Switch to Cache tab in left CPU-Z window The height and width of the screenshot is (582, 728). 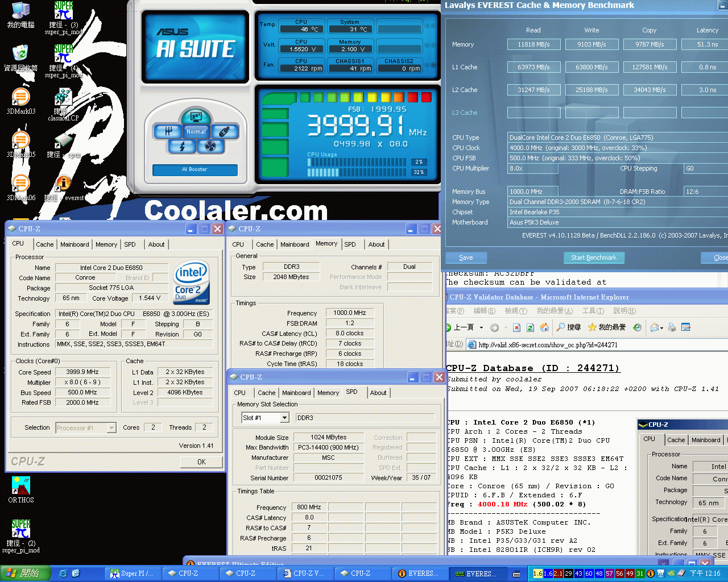point(45,244)
